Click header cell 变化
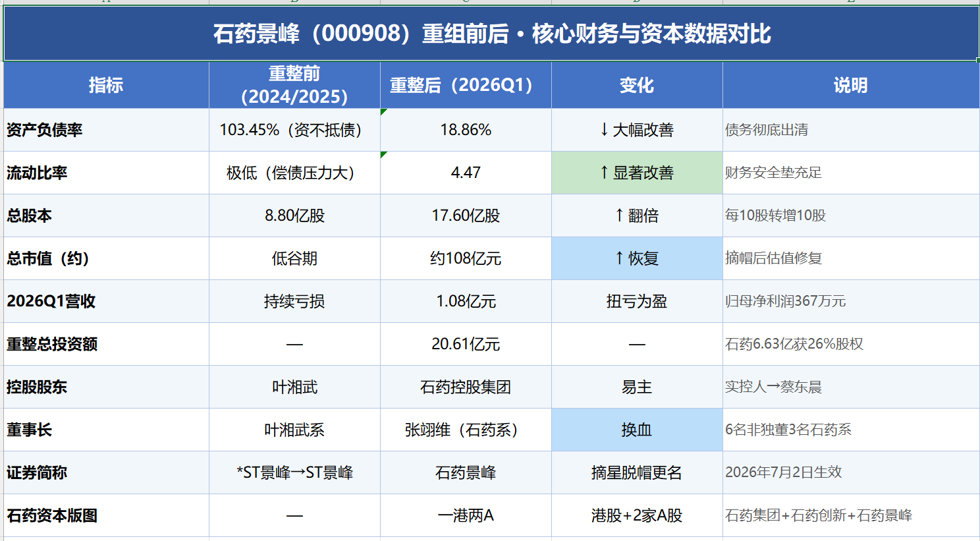The image size is (980, 541). pyautogui.click(x=637, y=85)
